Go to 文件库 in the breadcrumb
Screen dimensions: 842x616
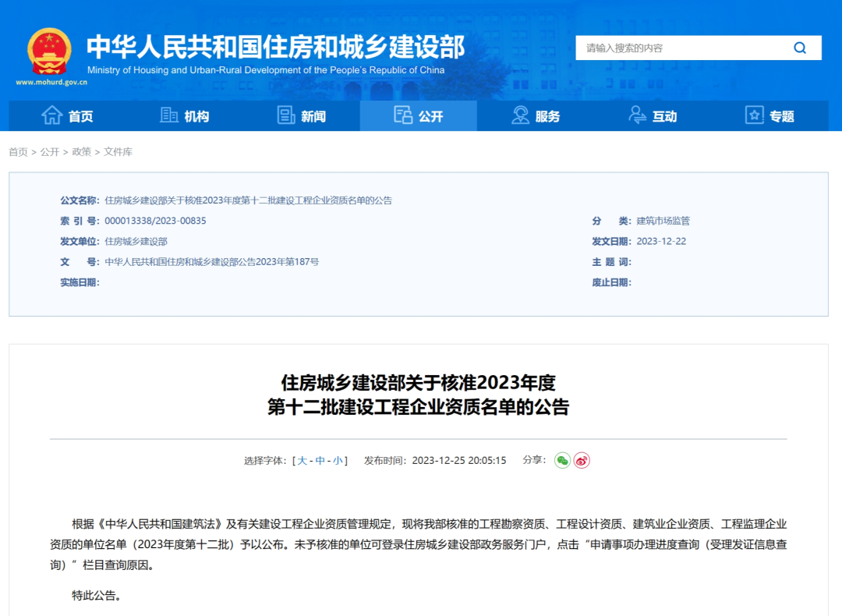click(x=118, y=152)
